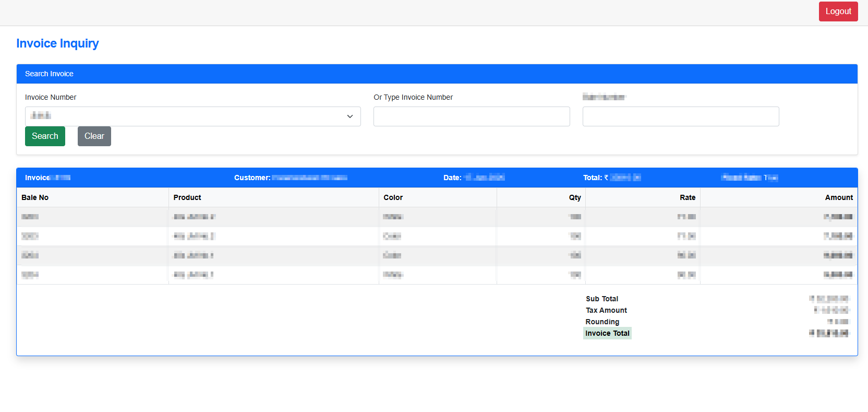
Task: Click the gray Clear button
Action: pyautogui.click(x=94, y=136)
